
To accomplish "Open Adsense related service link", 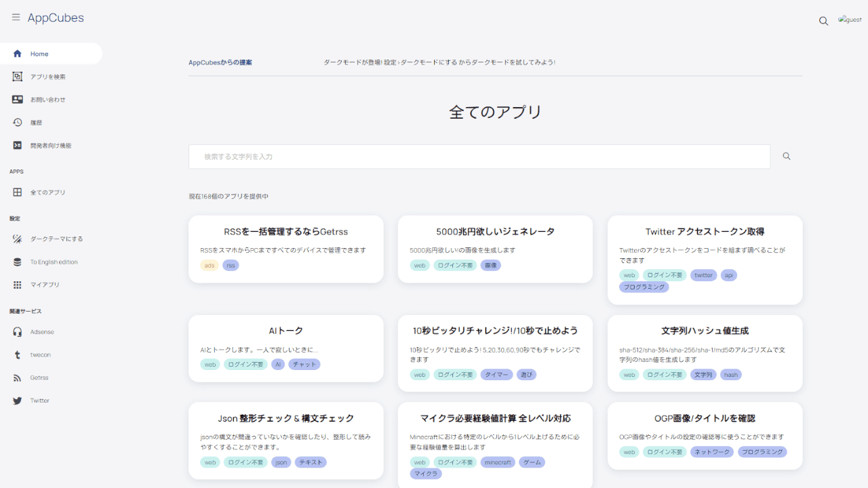I will tap(51, 332).
